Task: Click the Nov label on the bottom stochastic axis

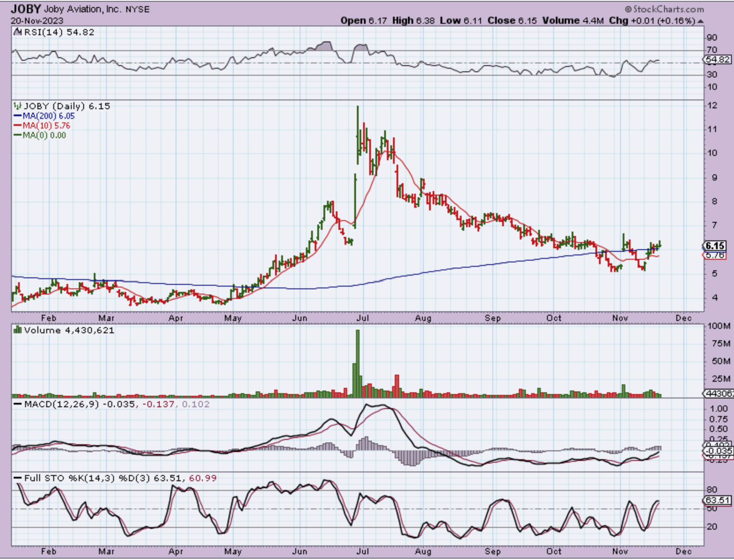Action: click(x=620, y=551)
